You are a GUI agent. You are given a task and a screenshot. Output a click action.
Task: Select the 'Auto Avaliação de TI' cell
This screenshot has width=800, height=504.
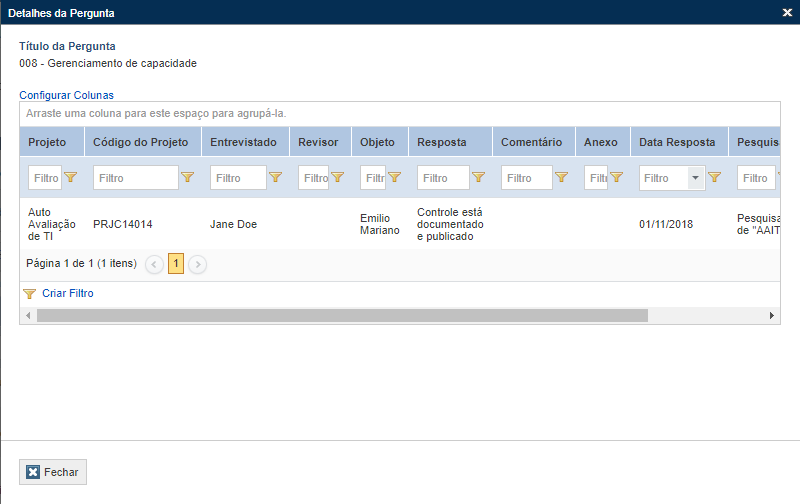click(52, 224)
